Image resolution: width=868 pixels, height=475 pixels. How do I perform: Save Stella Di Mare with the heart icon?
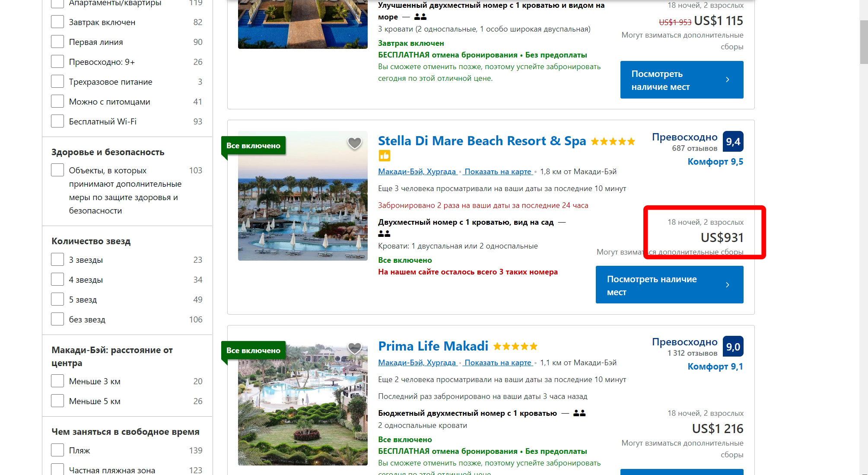point(354,143)
